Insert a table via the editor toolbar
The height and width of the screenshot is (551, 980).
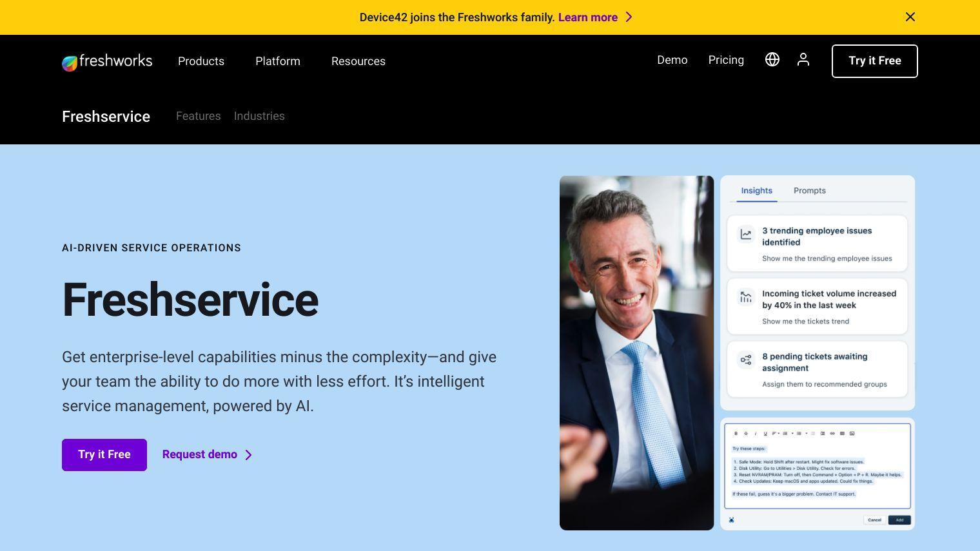842,434
